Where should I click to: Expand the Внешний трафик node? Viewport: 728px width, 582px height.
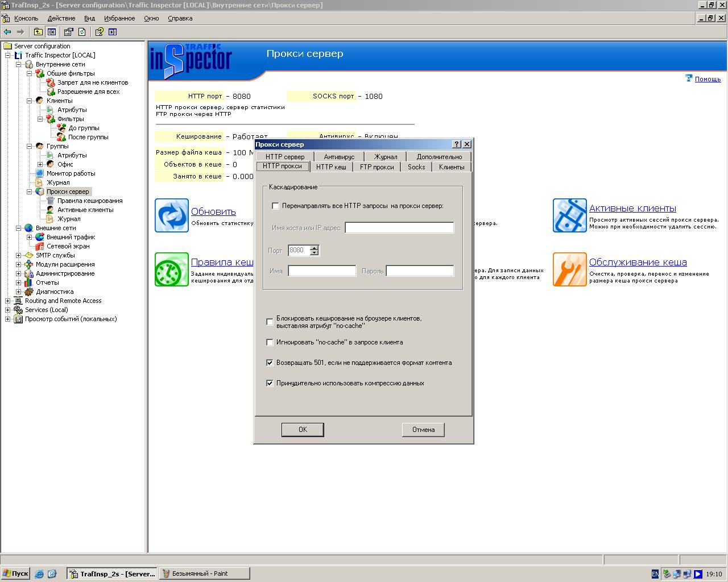tap(30, 237)
